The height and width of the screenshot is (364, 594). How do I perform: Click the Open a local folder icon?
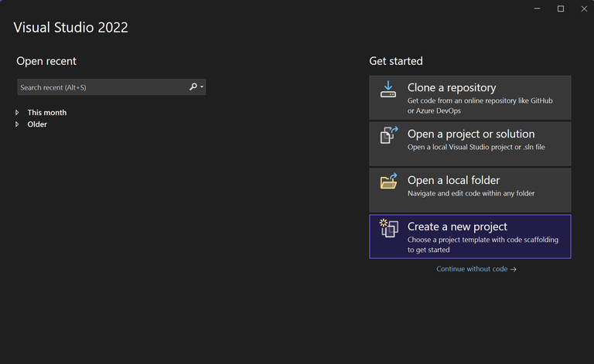pos(389,182)
